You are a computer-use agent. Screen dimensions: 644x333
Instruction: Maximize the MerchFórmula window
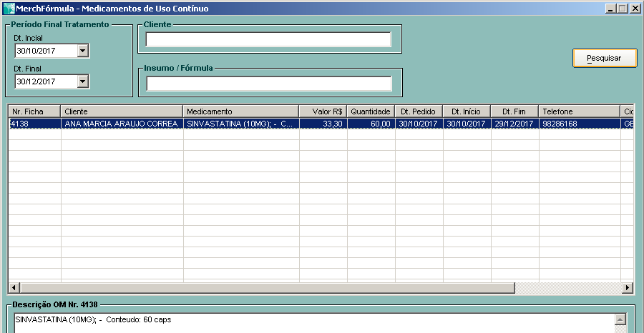pyautogui.click(x=620, y=9)
